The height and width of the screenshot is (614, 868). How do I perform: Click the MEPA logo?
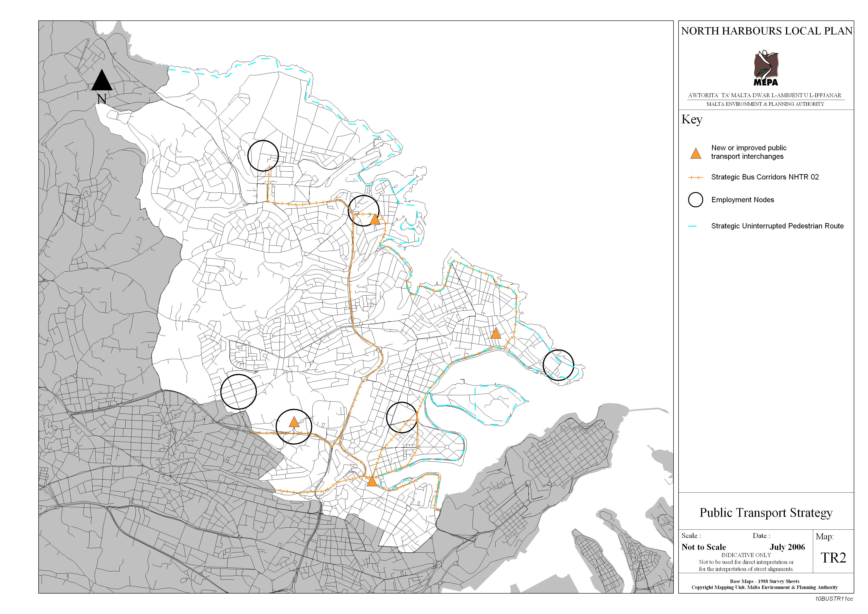coord(766,68)
